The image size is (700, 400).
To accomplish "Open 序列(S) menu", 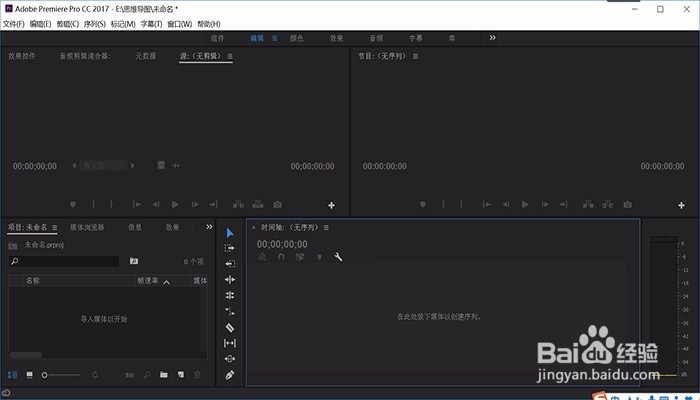I will 95,24.
